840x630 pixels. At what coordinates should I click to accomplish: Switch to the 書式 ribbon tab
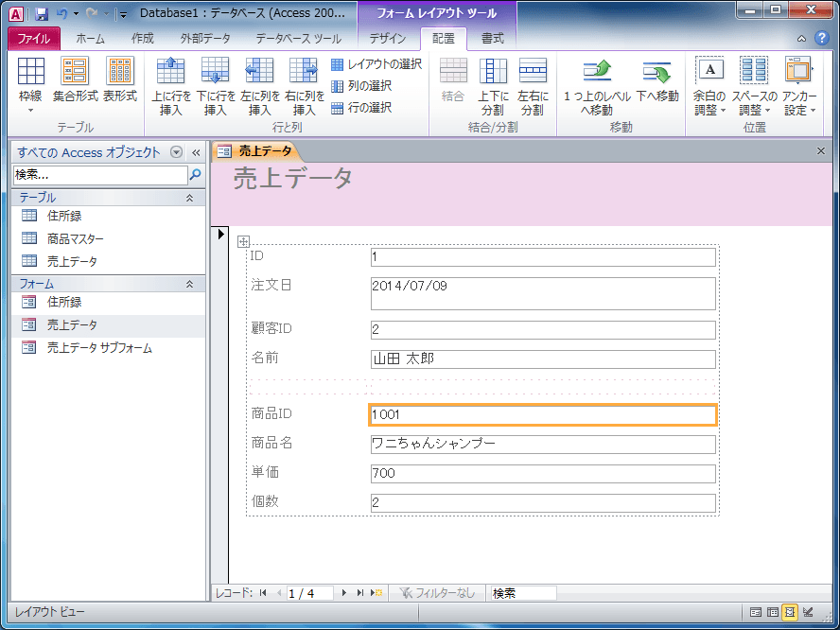pyautogui.click(x=492, y=39)
